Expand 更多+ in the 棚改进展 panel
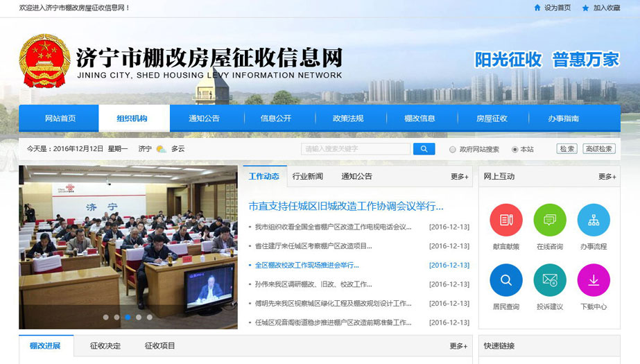This screenshot has height=364, width=640. pyautogui.click(x=458, y=346)
